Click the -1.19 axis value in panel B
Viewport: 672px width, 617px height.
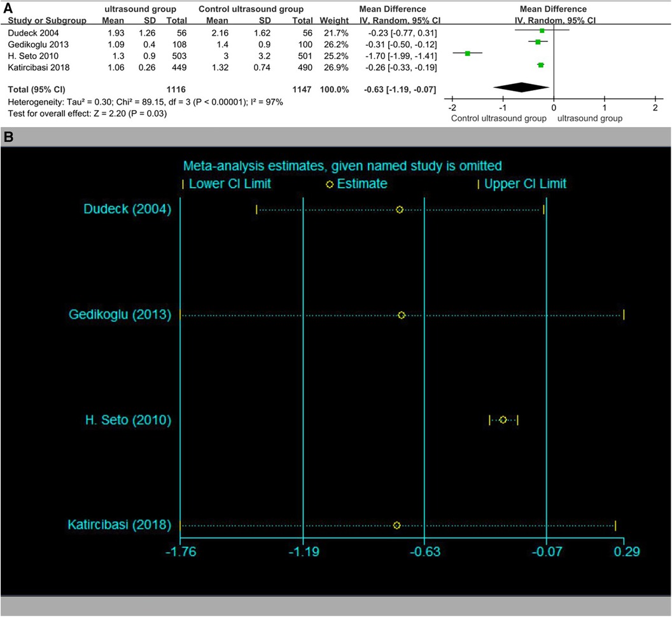point(304,551)
